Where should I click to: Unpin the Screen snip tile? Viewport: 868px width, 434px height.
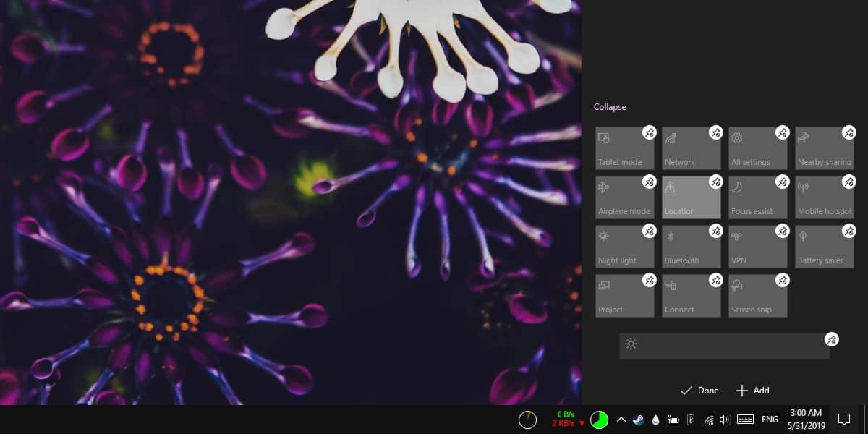tap(782, 280)
